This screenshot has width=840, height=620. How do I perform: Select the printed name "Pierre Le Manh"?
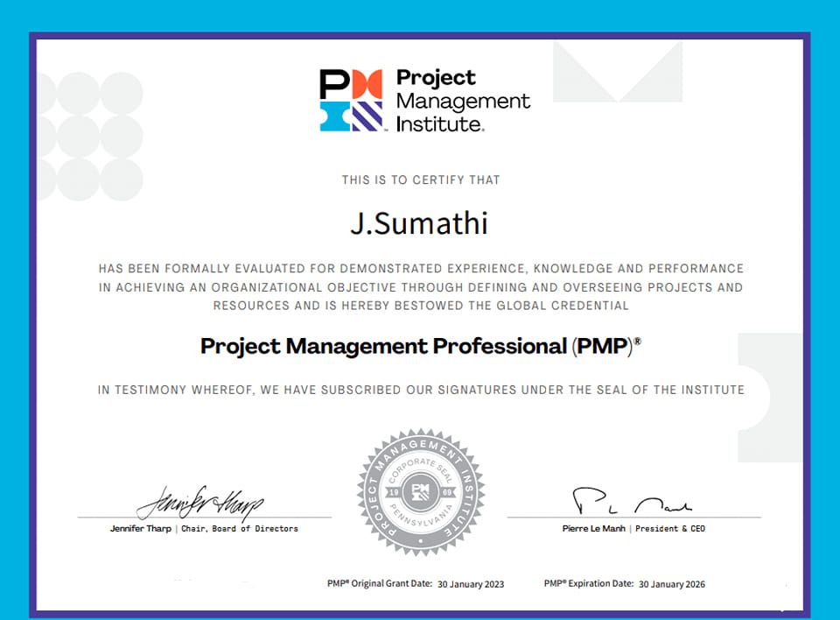click(593, 529)
